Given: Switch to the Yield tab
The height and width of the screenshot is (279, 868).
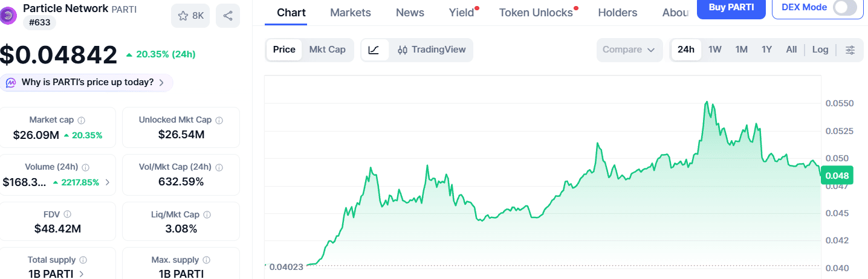Looking at the screenshot, I should pyautogui.click(x=462, y=13).
